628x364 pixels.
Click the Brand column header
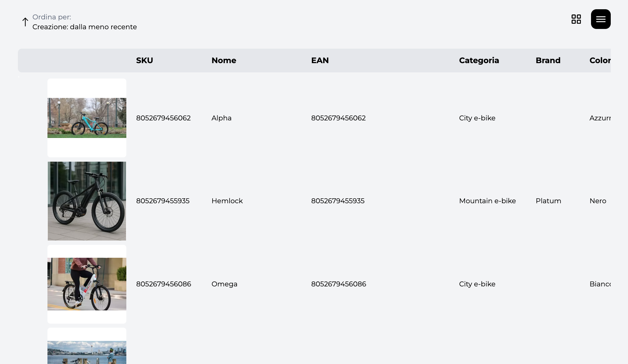[548, 60]
